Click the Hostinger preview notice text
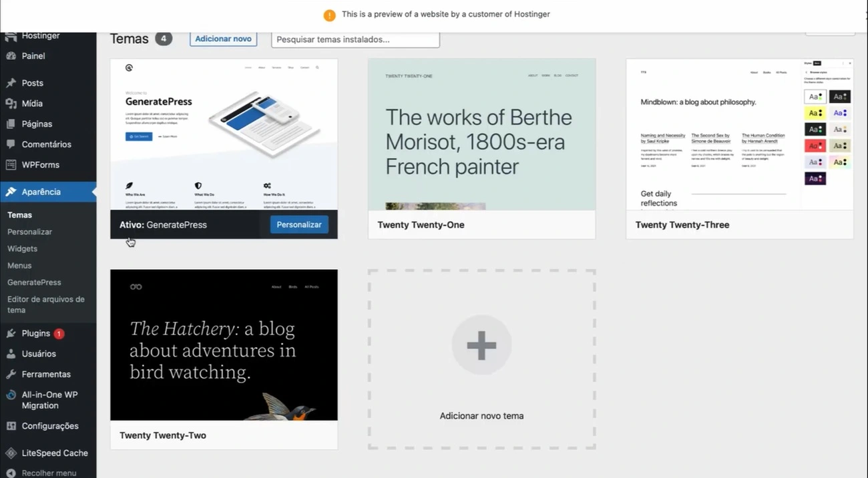The width and height of the screenshot is (868, 478). [x=446, y=14]
